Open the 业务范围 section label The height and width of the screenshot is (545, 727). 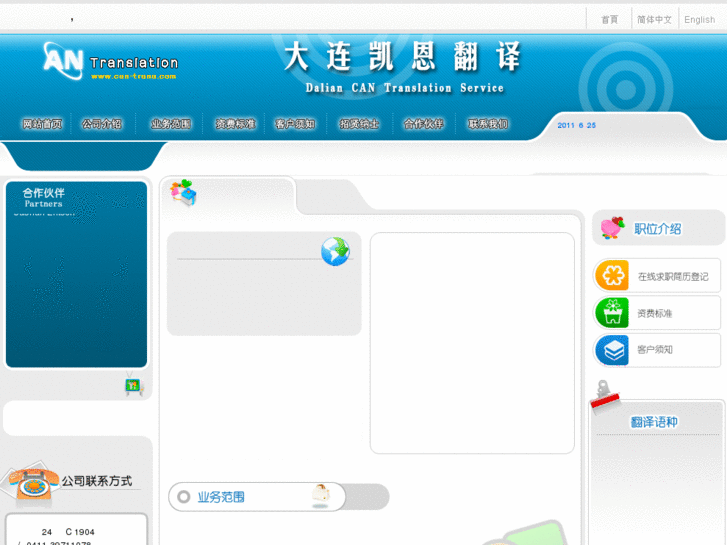221,497
